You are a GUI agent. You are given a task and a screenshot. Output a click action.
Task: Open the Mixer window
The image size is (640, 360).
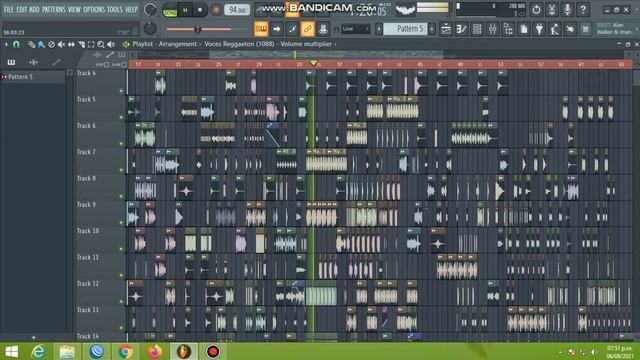[x=493, y=29]
